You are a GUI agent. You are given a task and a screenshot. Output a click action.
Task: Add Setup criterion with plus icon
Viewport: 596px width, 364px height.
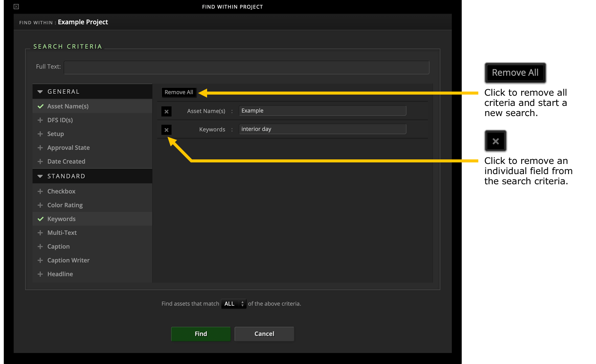40,134
